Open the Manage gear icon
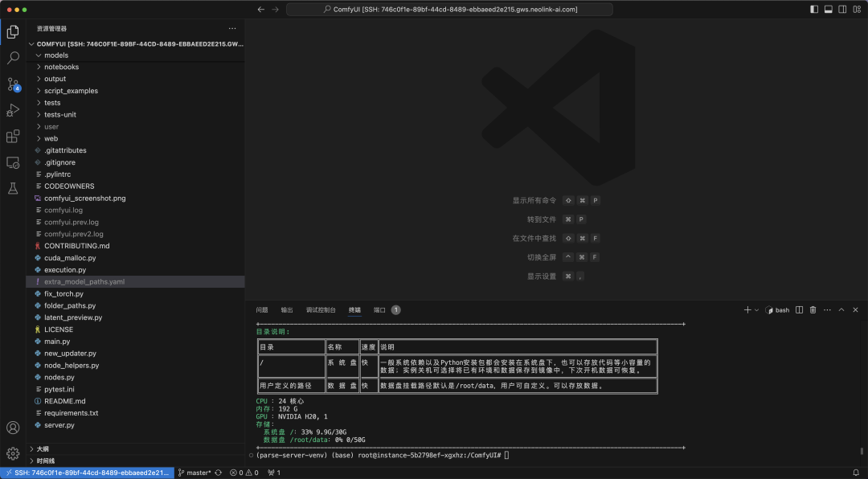 [13, 453]
